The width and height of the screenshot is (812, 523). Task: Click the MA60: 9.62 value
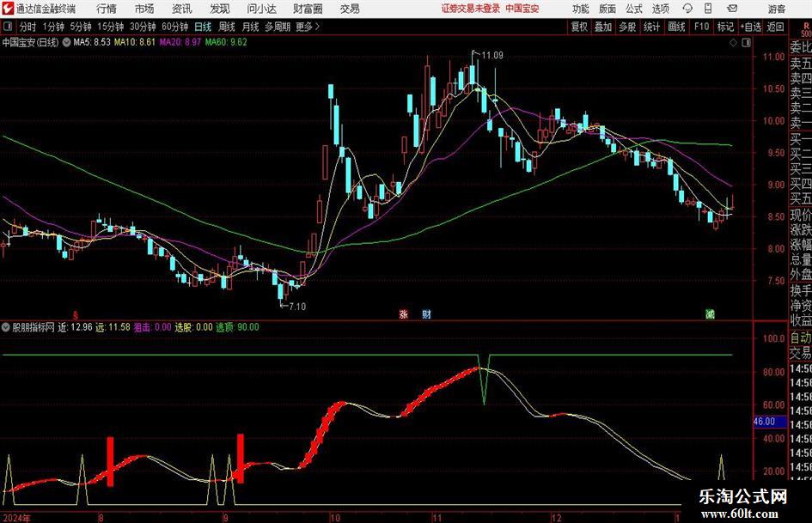(226, 42)
